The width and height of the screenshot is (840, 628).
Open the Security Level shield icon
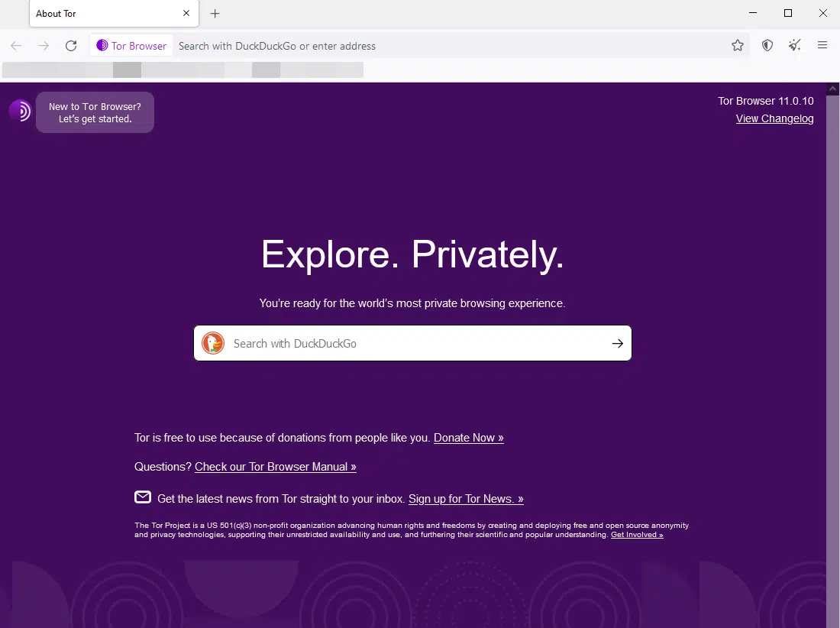pos(767,46)
